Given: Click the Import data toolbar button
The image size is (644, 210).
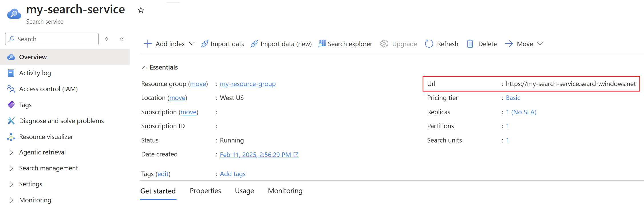Looking at the screenshot, I should point(223,44).
